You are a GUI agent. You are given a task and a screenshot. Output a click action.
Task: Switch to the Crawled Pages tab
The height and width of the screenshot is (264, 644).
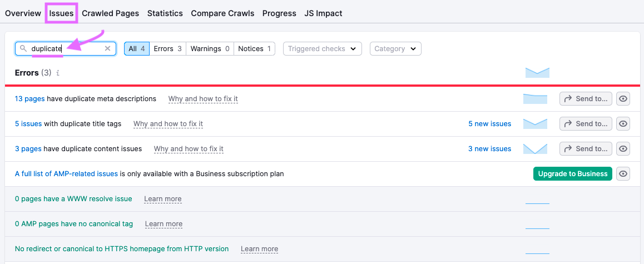point(110,13)
